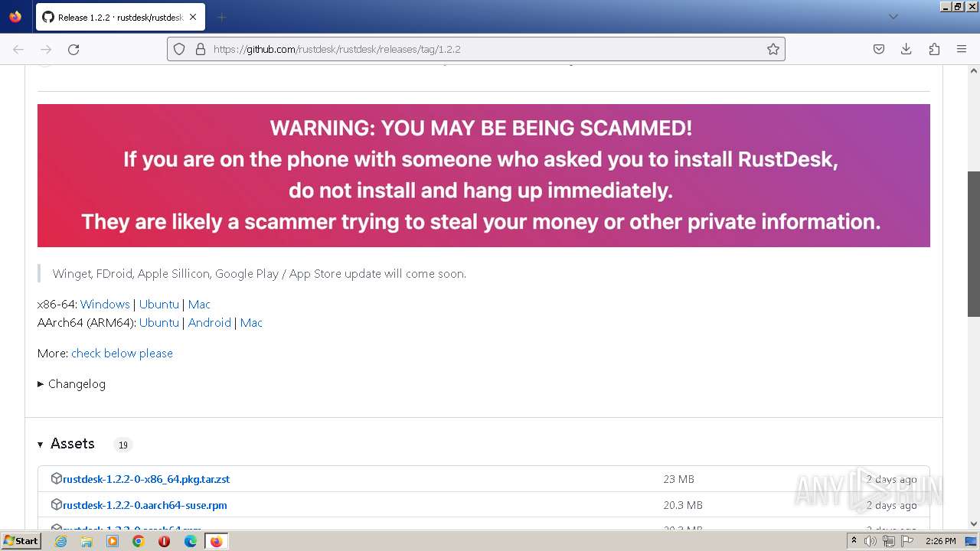Open the tracking protection shield icon
This screenshot has width=980, height=551.
179,49
